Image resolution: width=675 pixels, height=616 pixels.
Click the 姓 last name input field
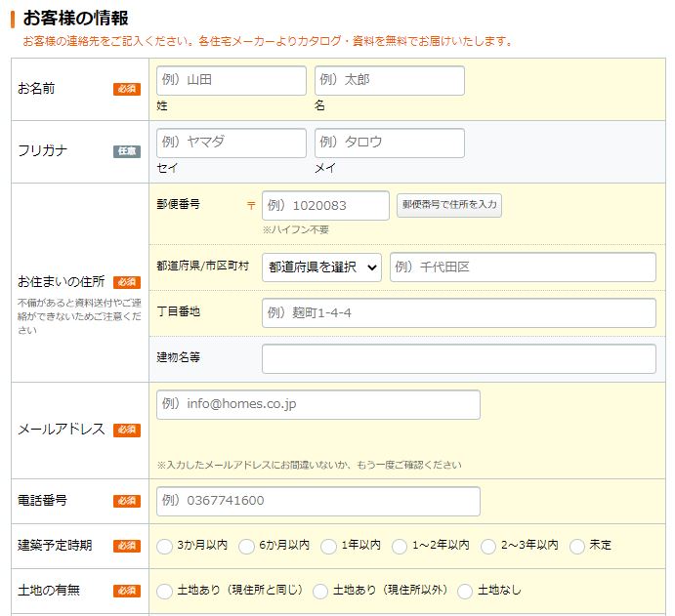coord(232,80)
